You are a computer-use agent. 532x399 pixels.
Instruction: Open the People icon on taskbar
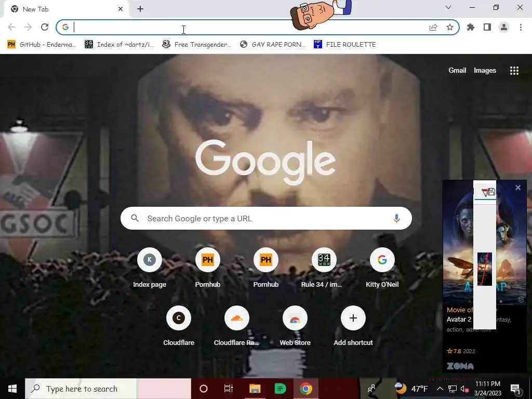tap(371, 389)
